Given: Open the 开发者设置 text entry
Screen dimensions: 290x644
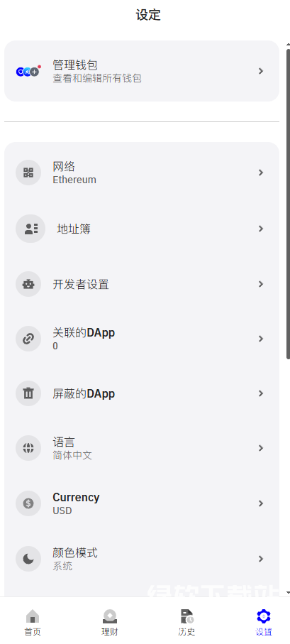Looking at the screenshot, I should pyautogui.click(x=80, y=284).
